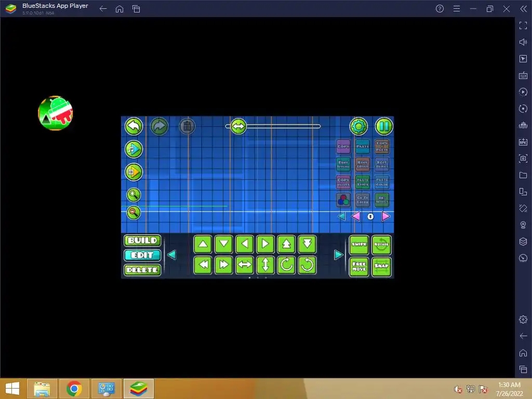
Task: Move object down big step
Action: 307,244
